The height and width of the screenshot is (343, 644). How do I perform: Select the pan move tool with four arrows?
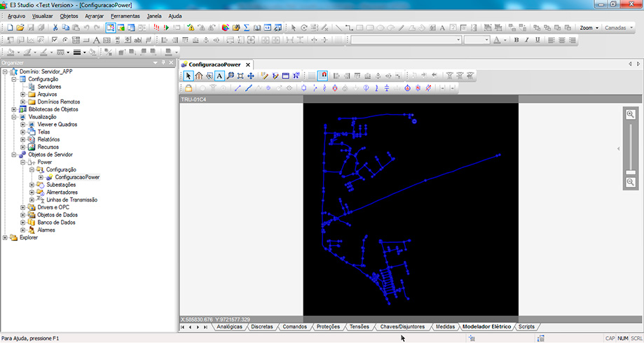[x=251, y=76]
